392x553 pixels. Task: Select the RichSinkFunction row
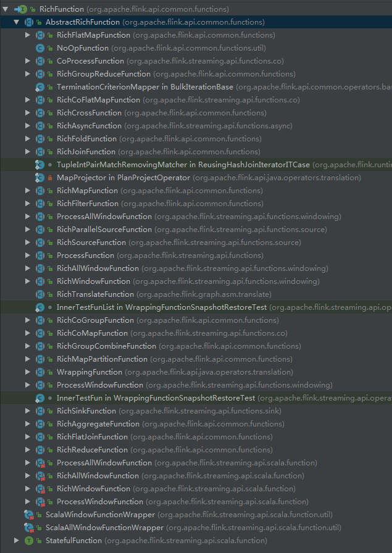(x=196, y=411)
